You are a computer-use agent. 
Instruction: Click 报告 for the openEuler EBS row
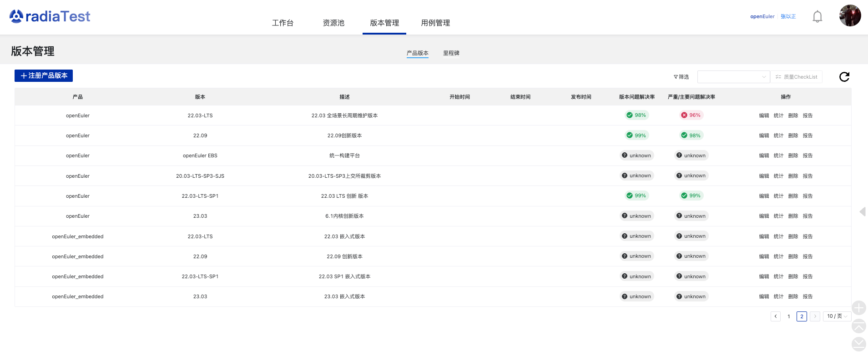tap(807, 155)
